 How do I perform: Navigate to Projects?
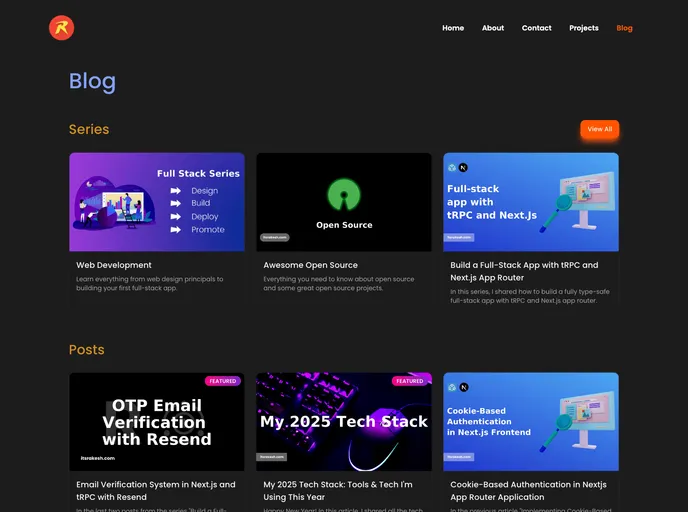click(x=584, y=28)
